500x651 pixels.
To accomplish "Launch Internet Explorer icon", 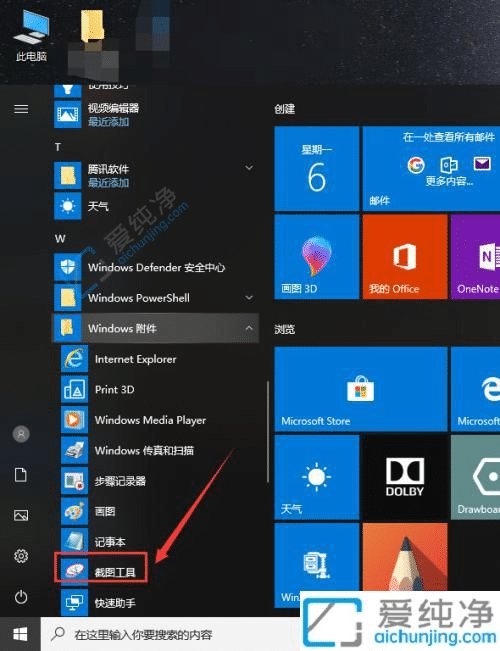I will click(74, 359).
